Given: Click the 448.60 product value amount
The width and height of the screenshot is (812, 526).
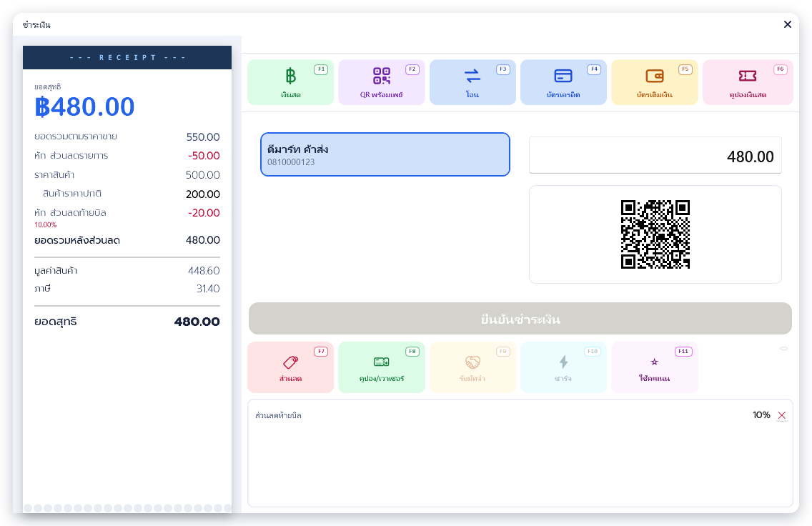Looking at the screenshot, I should [x=204, y=271].
